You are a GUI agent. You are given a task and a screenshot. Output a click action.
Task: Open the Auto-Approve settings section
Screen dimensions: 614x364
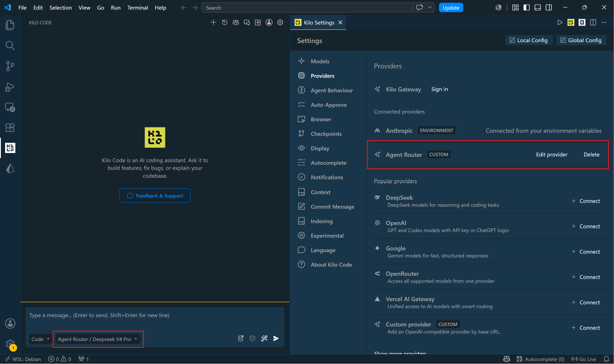coord(329,105)
